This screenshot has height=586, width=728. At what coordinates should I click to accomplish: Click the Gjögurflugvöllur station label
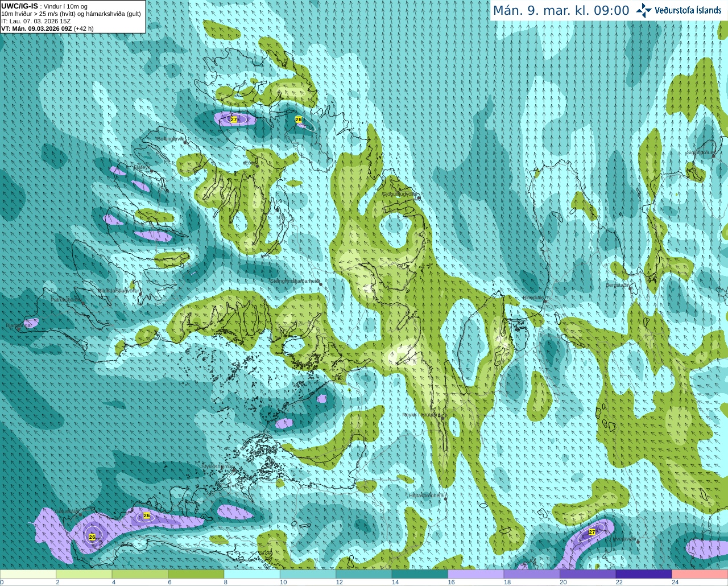tap(399, 194)
